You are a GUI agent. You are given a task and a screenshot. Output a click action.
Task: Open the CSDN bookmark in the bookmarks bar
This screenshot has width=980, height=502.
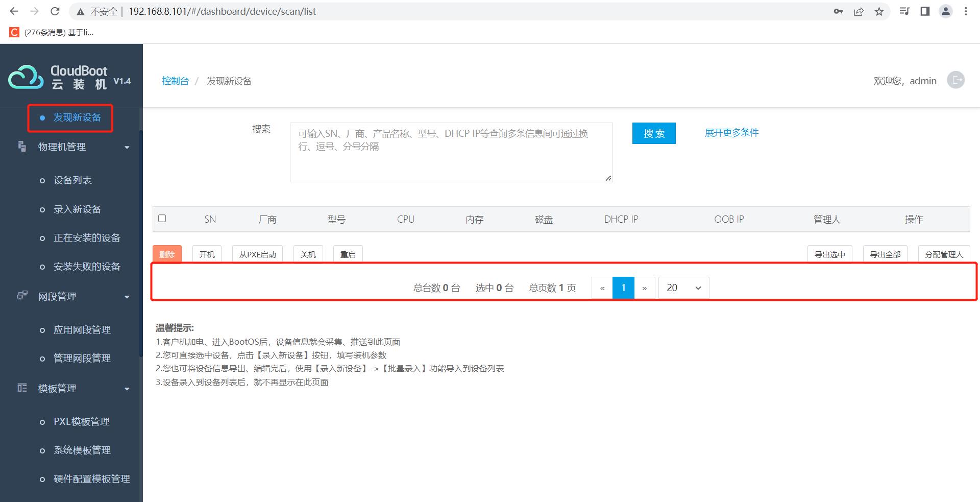pos(51,32)
